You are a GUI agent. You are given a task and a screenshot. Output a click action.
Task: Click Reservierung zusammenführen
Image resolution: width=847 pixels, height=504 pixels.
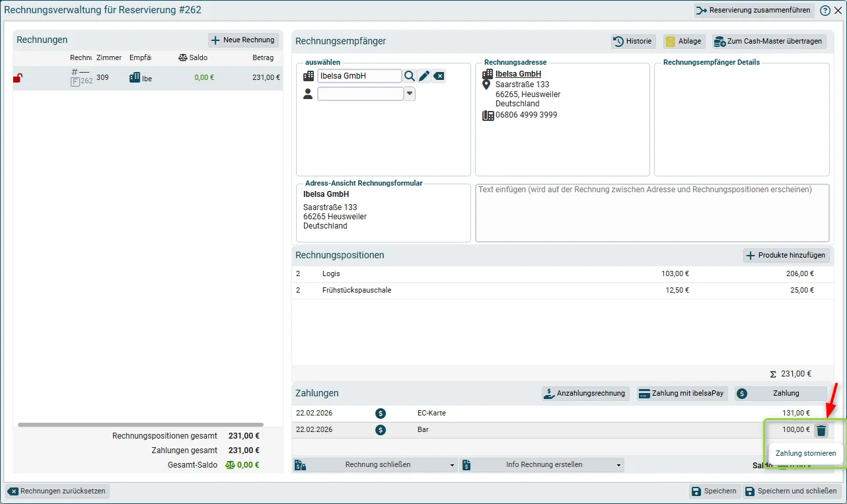(755, 11)
